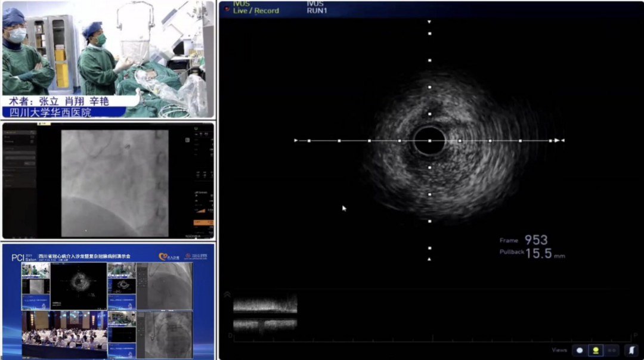This screenshot has height=360, width=644.
Task: Click the orange highlighted row in angiogram sidebar
Action: [x=203, y=223]
